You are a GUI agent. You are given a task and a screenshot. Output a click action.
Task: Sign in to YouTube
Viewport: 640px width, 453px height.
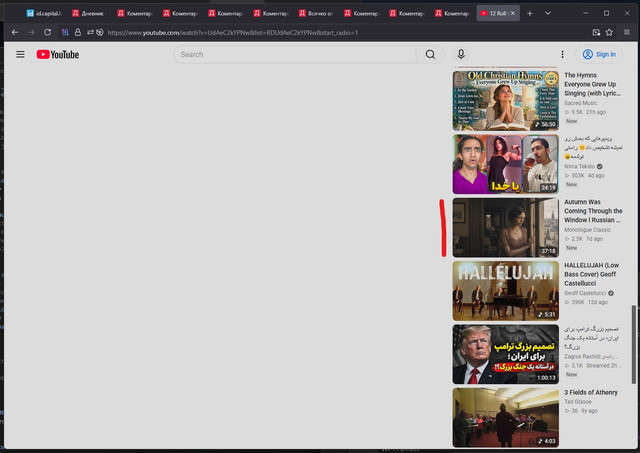[x=599, y=54]
